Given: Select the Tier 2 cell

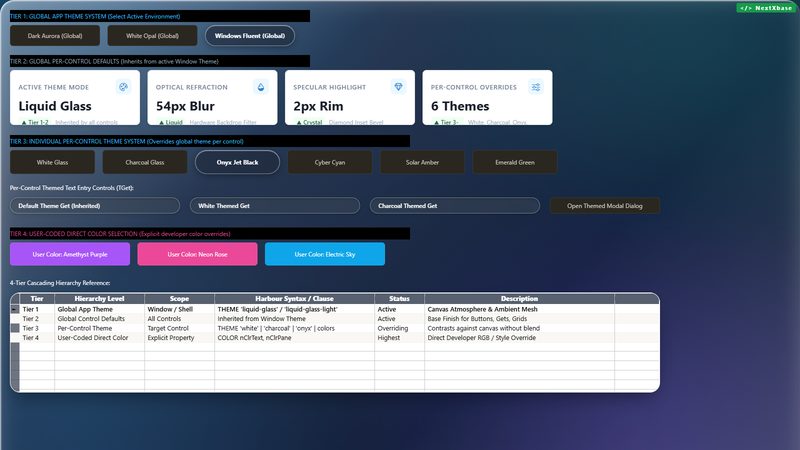Looking at the screenshot, I should 37,318.
